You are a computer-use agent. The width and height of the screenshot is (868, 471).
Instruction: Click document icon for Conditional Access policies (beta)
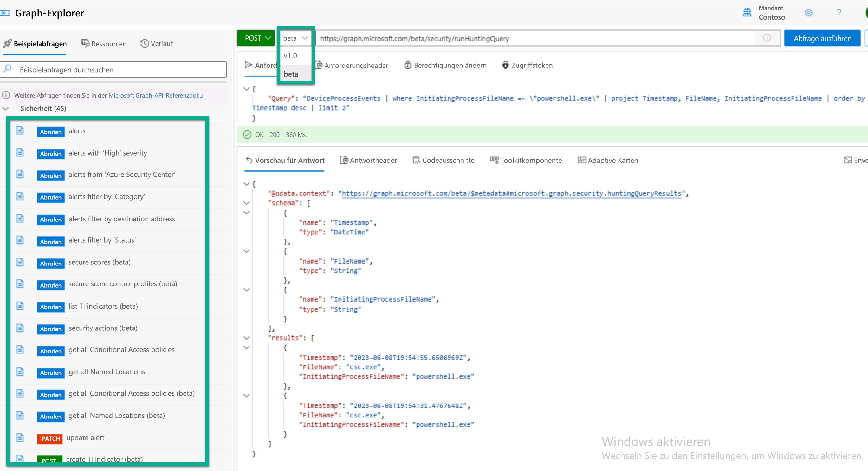20,393
